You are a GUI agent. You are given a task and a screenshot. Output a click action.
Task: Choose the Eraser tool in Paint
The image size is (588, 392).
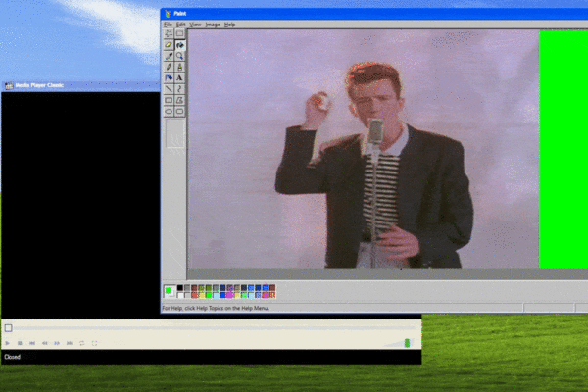point(169,45)
